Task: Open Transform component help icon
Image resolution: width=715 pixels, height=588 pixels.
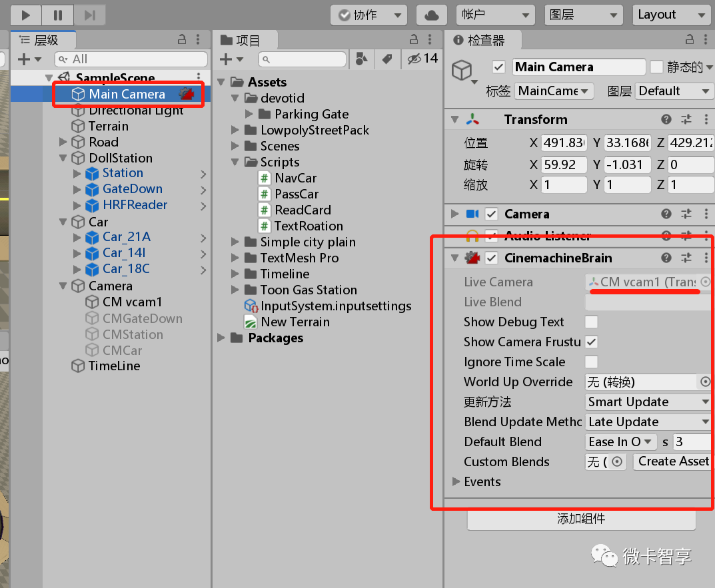Action: coord(666,119)
